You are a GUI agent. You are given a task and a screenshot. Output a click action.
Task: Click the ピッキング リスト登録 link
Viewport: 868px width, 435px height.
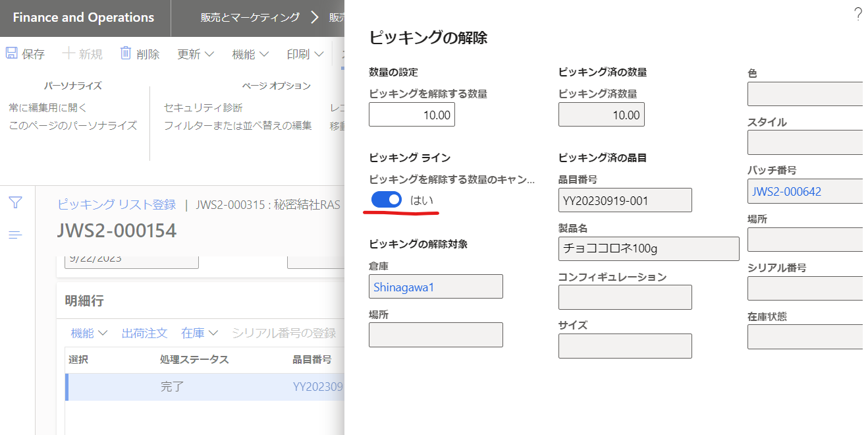[x=117, y=204]
